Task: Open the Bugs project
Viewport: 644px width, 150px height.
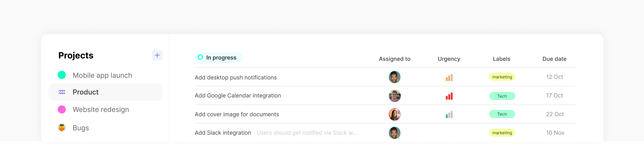Action: click(x=81, y=128)
